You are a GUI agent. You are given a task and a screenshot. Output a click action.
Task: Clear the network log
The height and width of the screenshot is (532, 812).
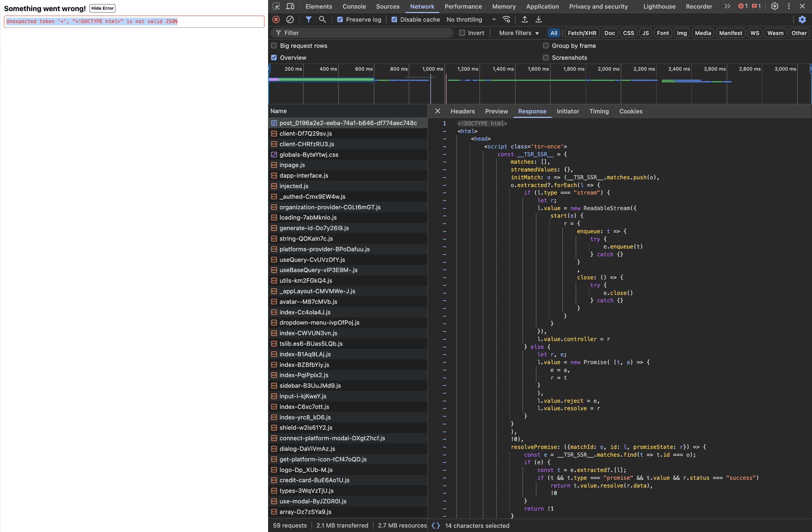tap(290, 19)
